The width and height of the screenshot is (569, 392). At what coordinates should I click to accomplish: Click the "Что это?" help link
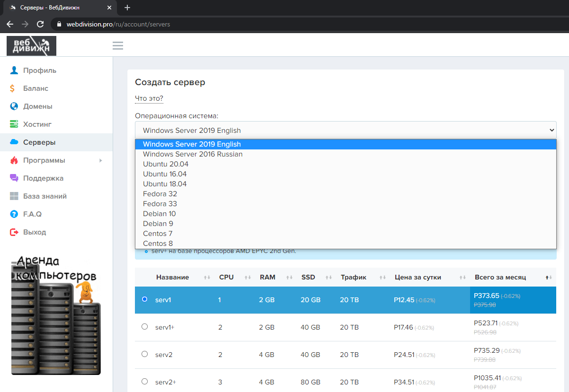149,98
